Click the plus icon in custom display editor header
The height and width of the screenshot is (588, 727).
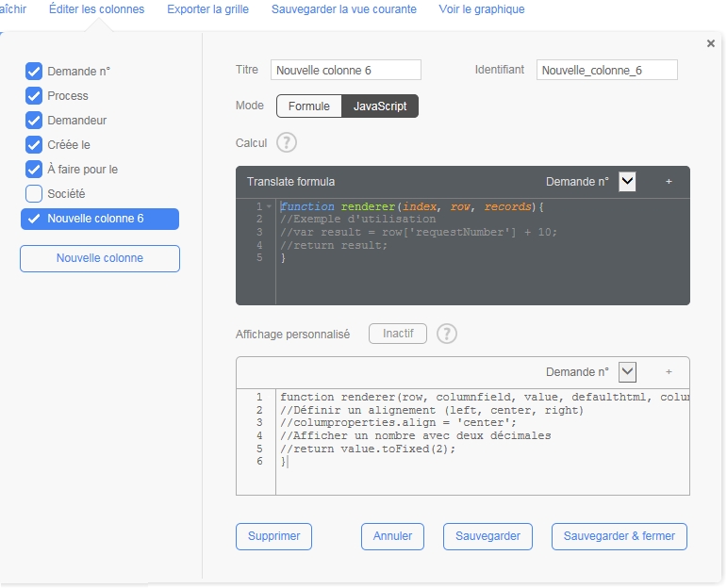[669, 372]
